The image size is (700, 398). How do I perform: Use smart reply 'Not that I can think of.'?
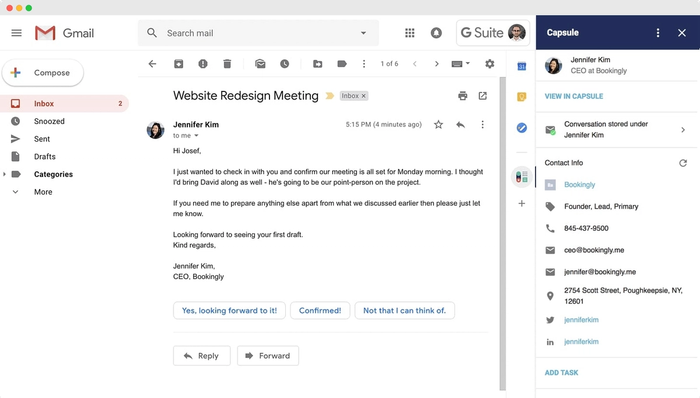coord(404,311)
